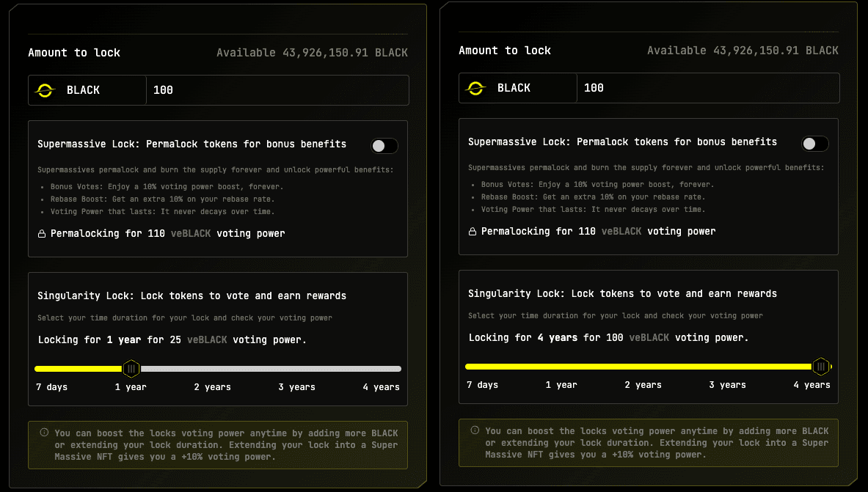This screenshot has height=492, width=868.
Task: Click the padlock icon beside Permalocking in left panel
Action: 42,234
